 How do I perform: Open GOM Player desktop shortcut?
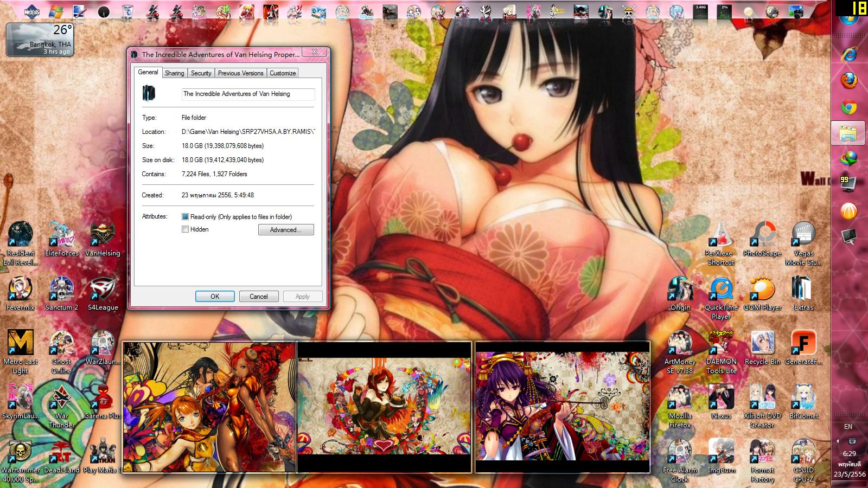click(x=762, y=293)
